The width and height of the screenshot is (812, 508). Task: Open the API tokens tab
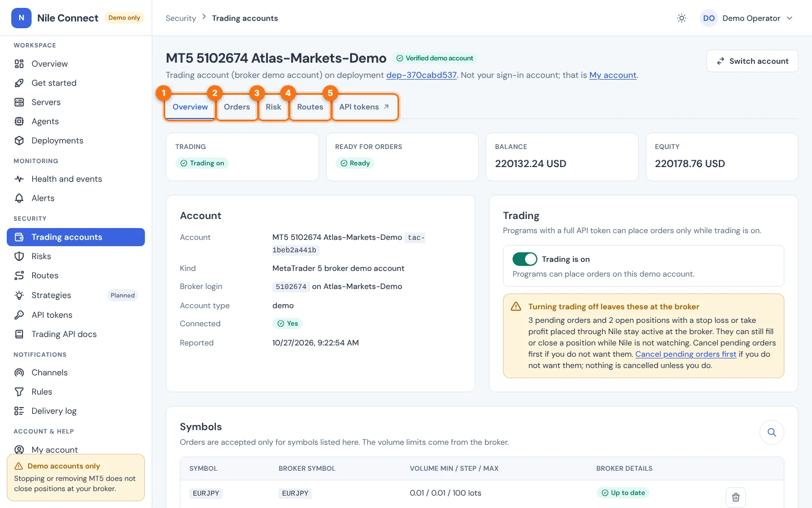click(x=364, y=107)
